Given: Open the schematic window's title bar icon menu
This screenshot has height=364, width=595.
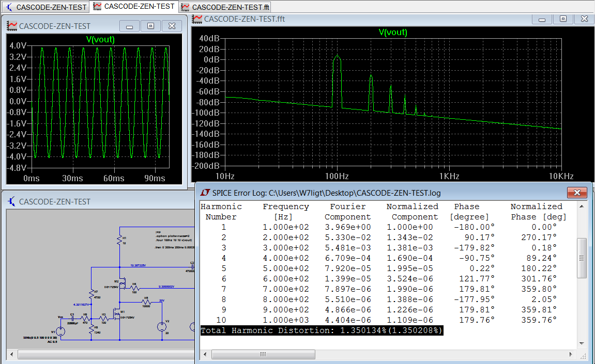Looking at the screenshot, I should point(12,201).
